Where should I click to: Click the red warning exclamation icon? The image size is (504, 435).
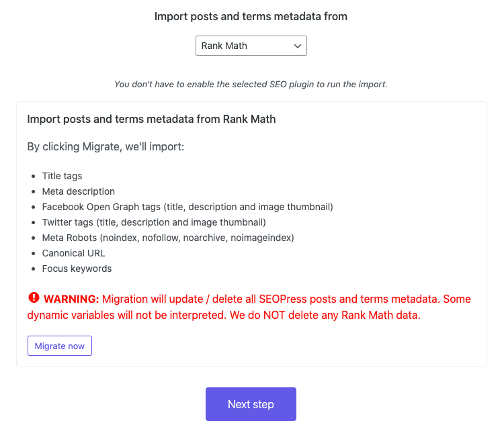[x=34, y=297]
